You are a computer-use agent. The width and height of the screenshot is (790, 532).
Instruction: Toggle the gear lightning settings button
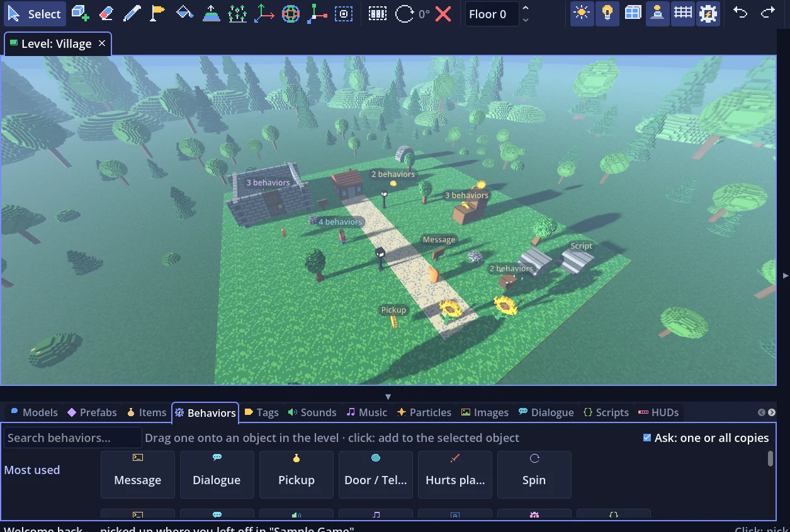pos(708,14)
